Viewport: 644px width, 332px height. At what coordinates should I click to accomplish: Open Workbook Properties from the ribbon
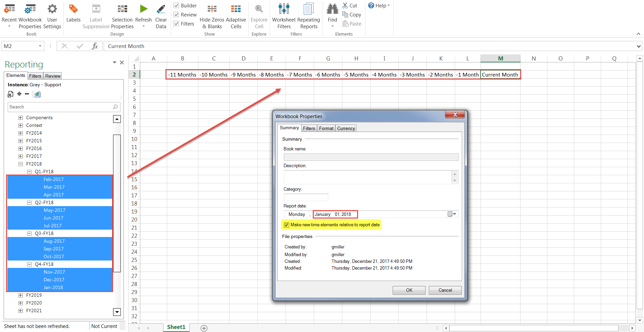(x=30, y=16)
